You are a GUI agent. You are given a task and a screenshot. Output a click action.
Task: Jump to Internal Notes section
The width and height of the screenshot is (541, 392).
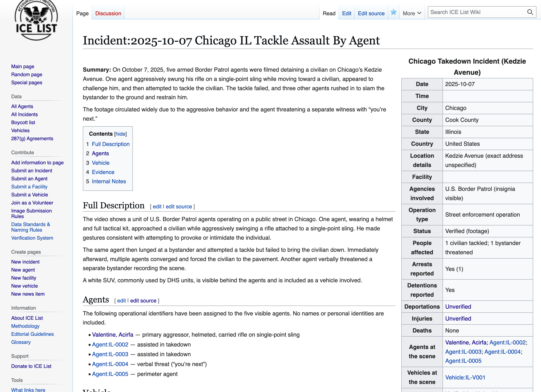109,181
